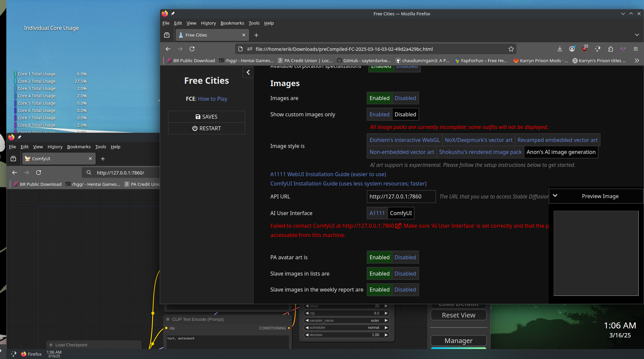The height and width of the screenshot is (359, 644).
Task: Open the Bookmarks menu in Free Cities window
Action: pyautogui.click(x=232, y=23)
